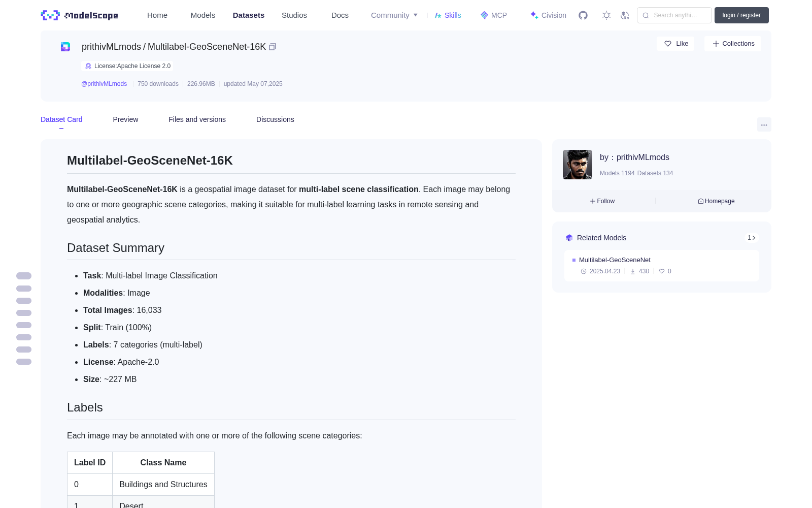The image size is (812, 508).
Task: Click the Class Name column header
Action: click(163, 463)
